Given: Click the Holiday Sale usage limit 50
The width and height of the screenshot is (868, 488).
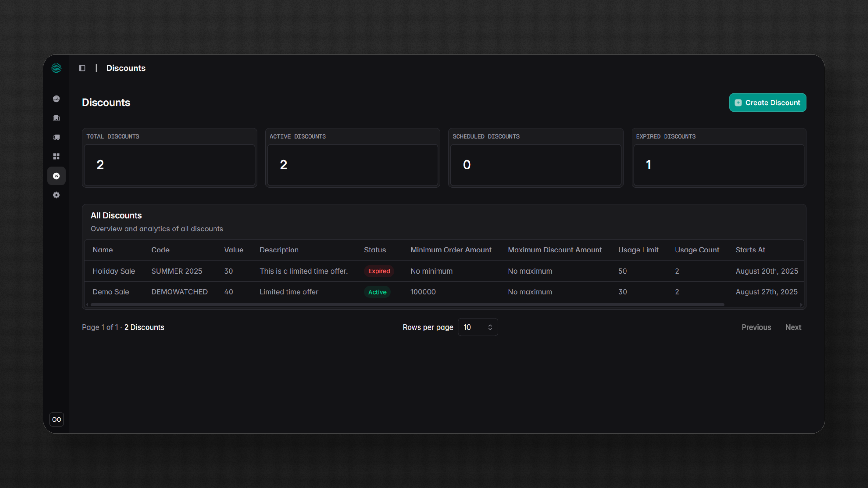Looking at the screenshot, I should tap(622, 271).
